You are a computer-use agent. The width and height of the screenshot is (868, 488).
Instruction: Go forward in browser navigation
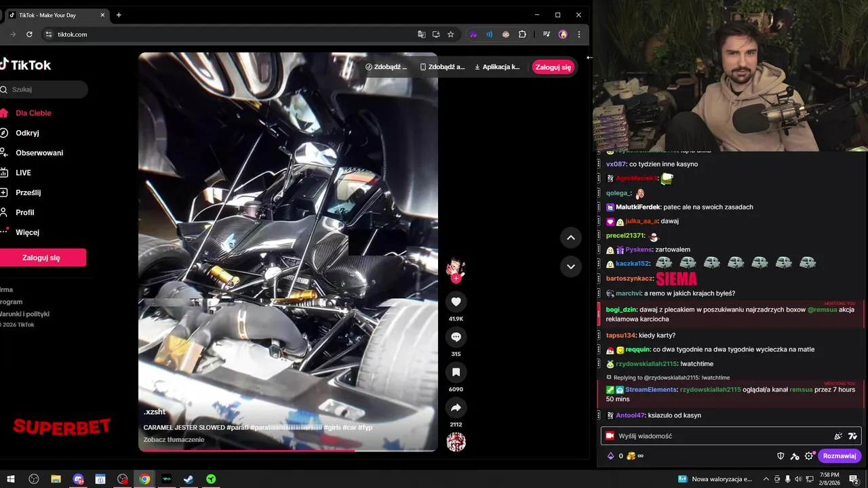click(12, 34)
